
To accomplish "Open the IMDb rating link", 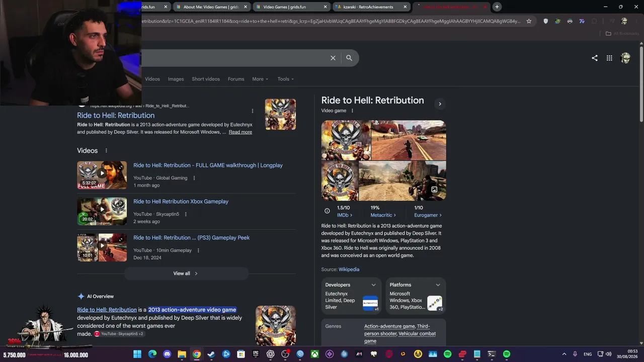I will click(344, 215).
